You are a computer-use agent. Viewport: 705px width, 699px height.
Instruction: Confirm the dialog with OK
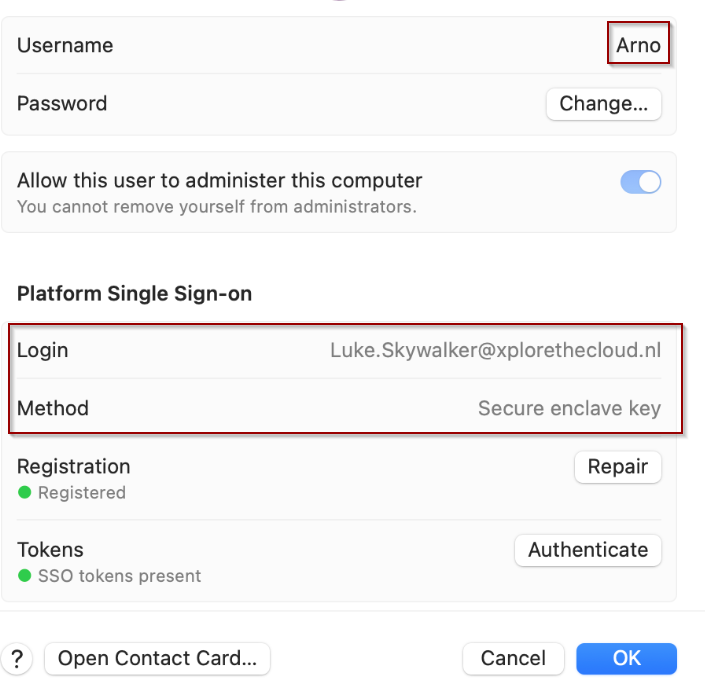[x=626, y=658]
